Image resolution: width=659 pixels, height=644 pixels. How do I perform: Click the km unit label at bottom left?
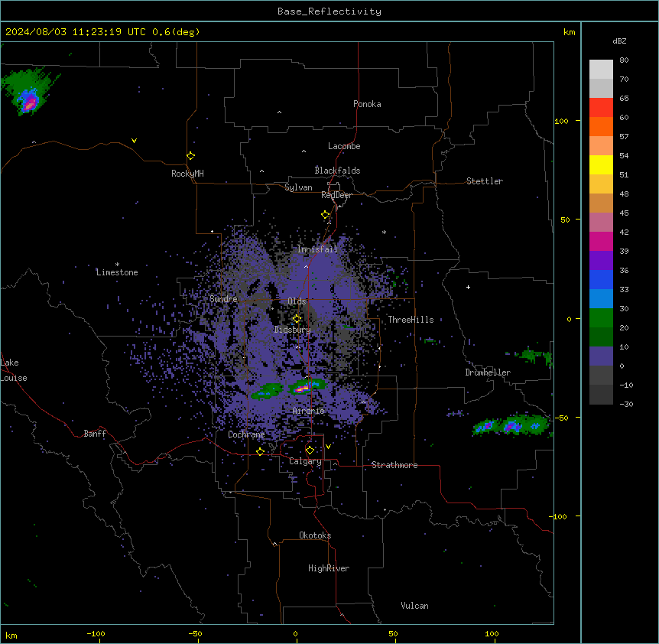[x=11, y=635]
